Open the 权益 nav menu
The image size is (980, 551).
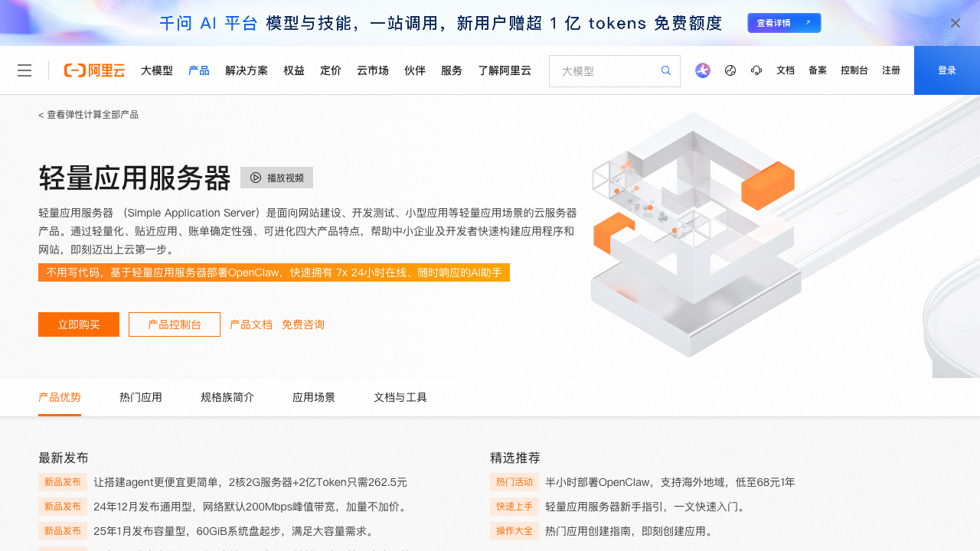tap(294, 70)
